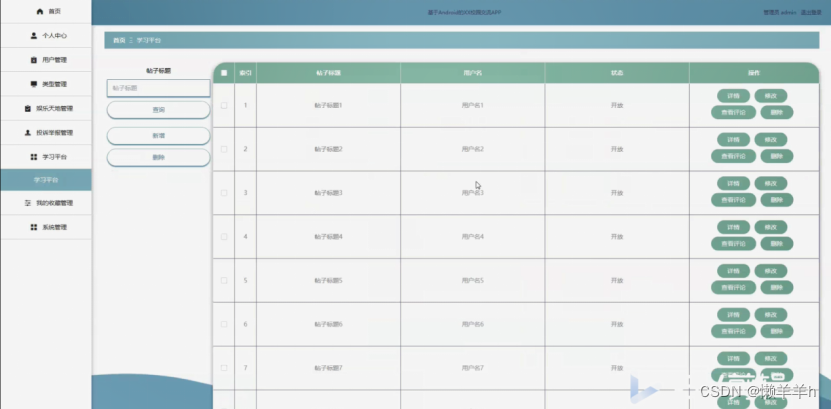Tick the select-all checkbox in table header
This screenshot has height=409, width=831.
coord(224,73)
